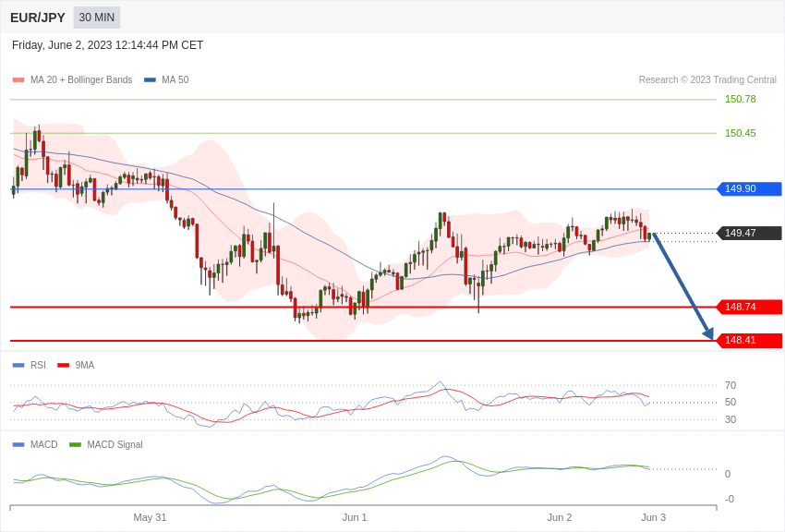Viewport: 785px width, 532px height.
Task: Click the 150.45 resistance price label
Action: (741, 133)
